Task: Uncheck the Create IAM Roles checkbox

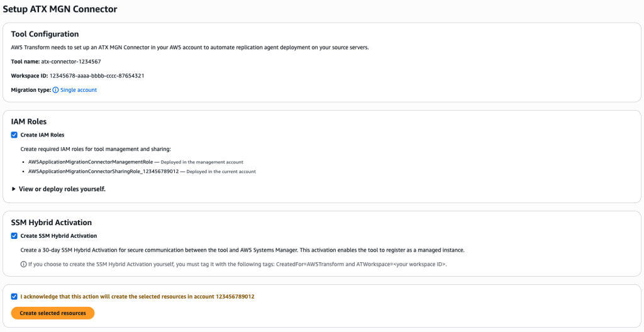Action: coord(14,135)
